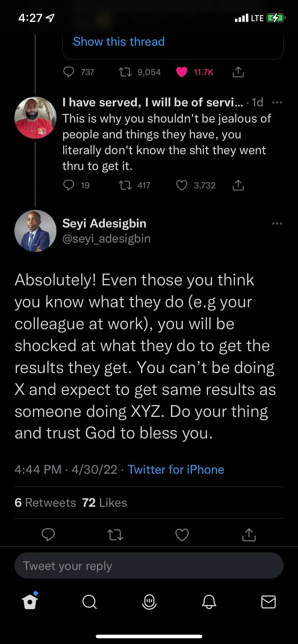This screenshot has height=644, width=298.
Task: Share the tweet with 3,732 likes
Action: tap(238, 185)
